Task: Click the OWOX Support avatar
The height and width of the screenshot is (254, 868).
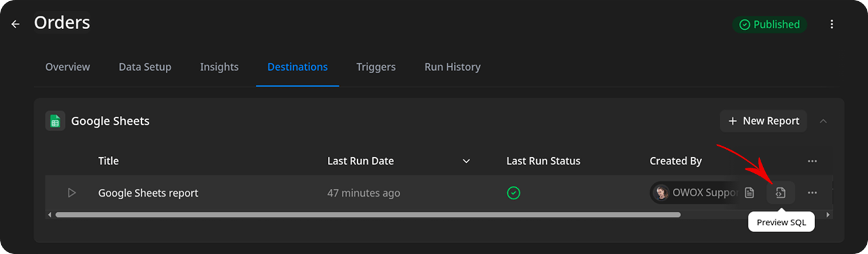Action: (661, 193)
